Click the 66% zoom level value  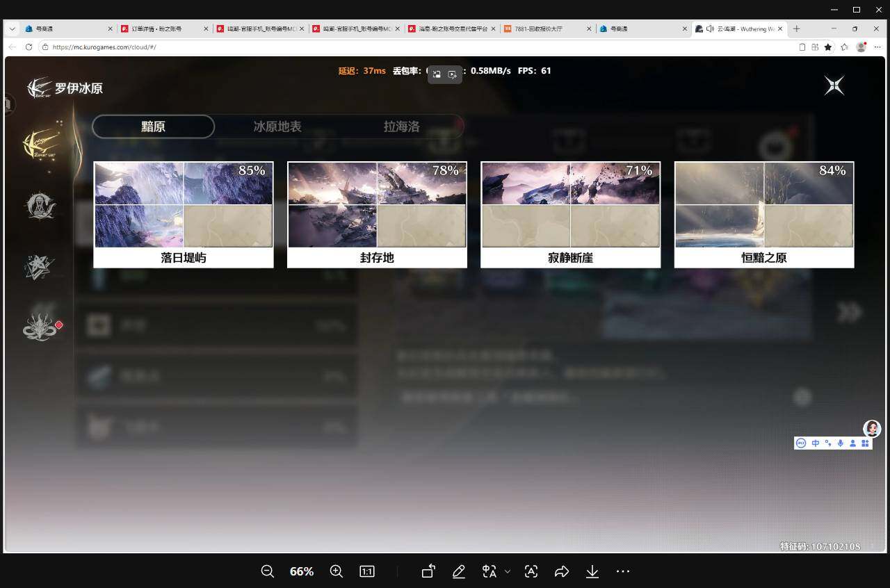point(302,571)
